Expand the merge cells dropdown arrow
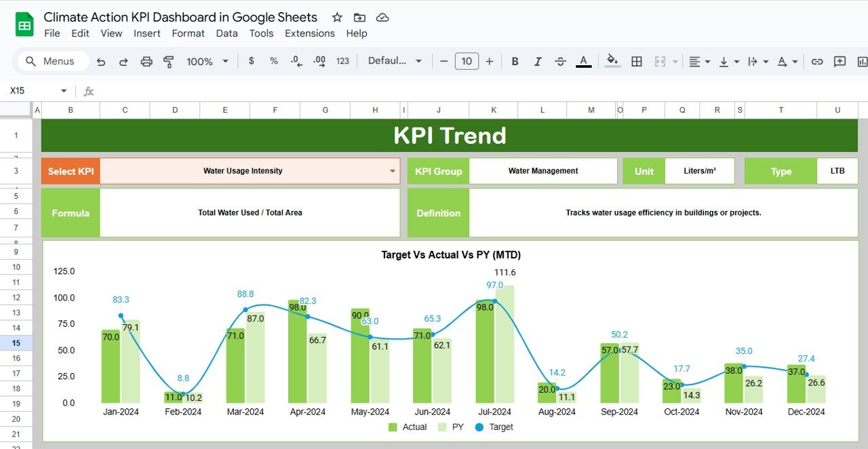Image resolution: width=868 pixels, height=449 pixels. [675, 61]
